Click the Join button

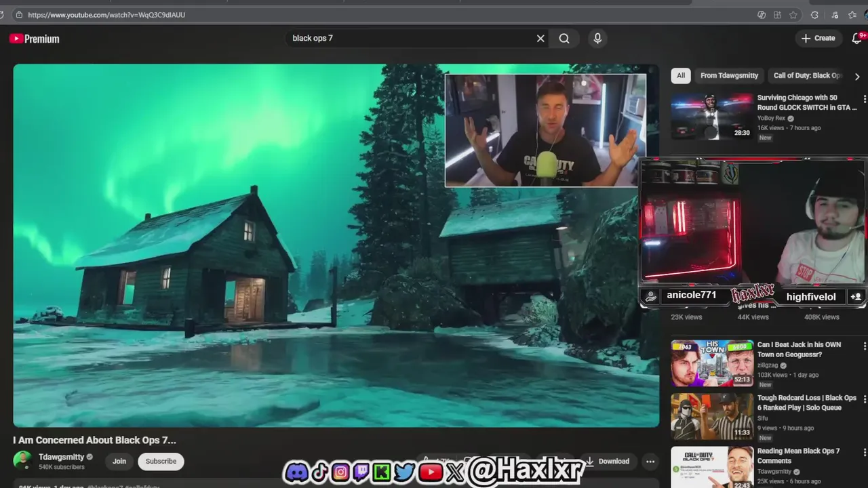pos(119,462)
